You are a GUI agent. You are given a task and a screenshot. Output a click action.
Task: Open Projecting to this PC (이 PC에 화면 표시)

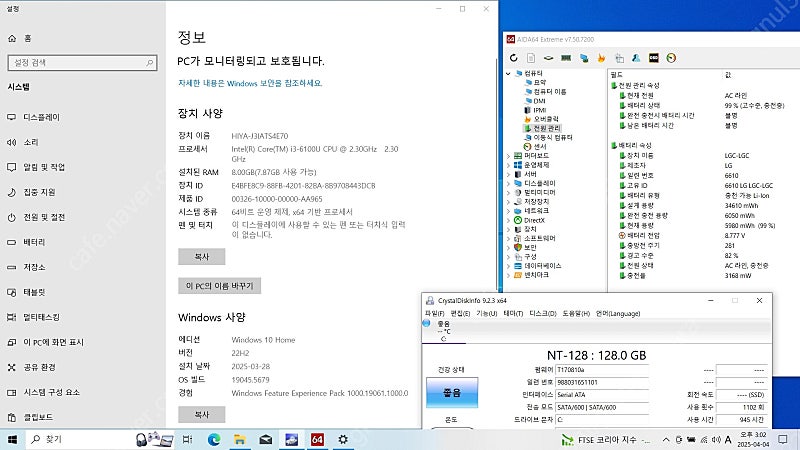click(82, 342)
